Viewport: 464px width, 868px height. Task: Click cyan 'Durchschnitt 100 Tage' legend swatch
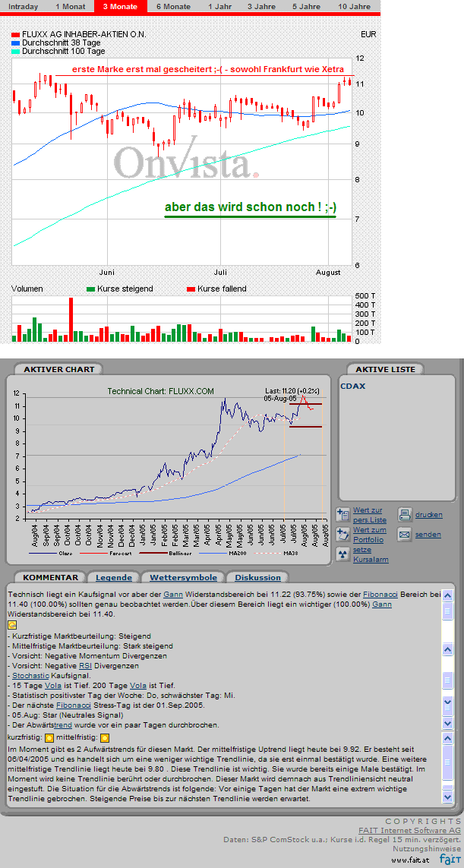pyautogui.click(x=15, y=51)
